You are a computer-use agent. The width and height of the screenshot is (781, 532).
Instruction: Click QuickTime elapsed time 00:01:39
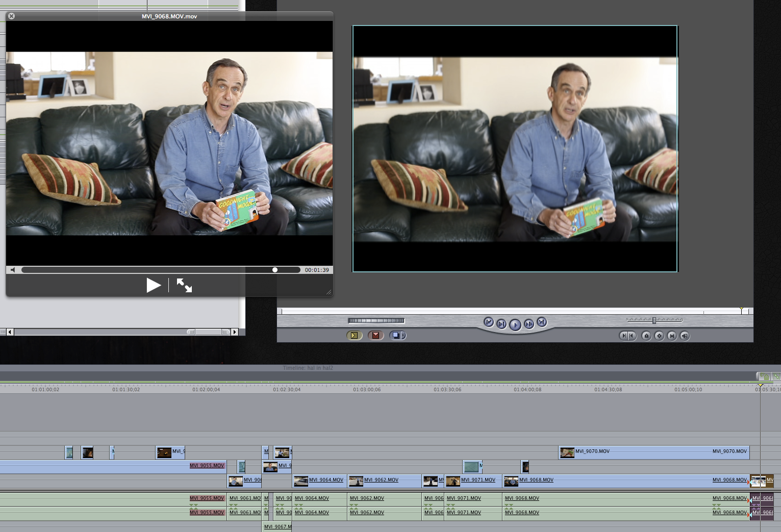317,270
